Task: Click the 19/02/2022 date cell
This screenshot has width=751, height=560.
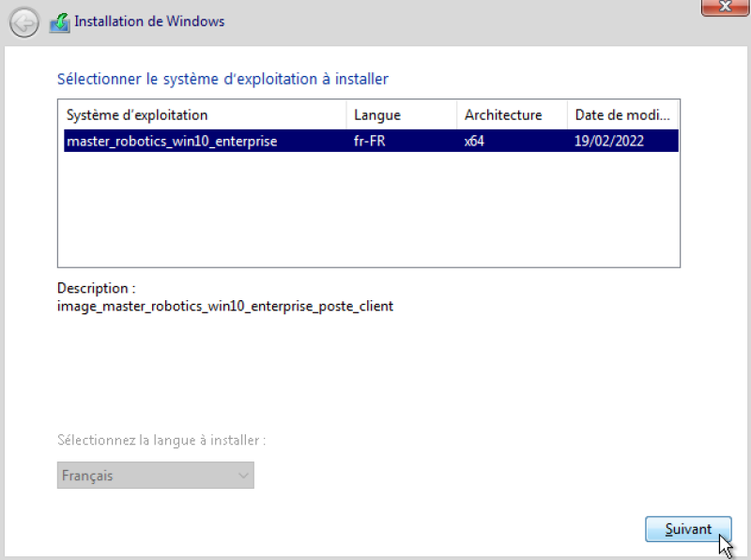Action: coord(609,142)
